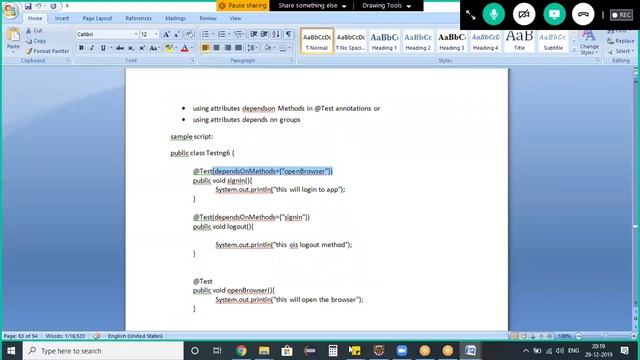Activate the Format Painter

click(x=47, y=51)
